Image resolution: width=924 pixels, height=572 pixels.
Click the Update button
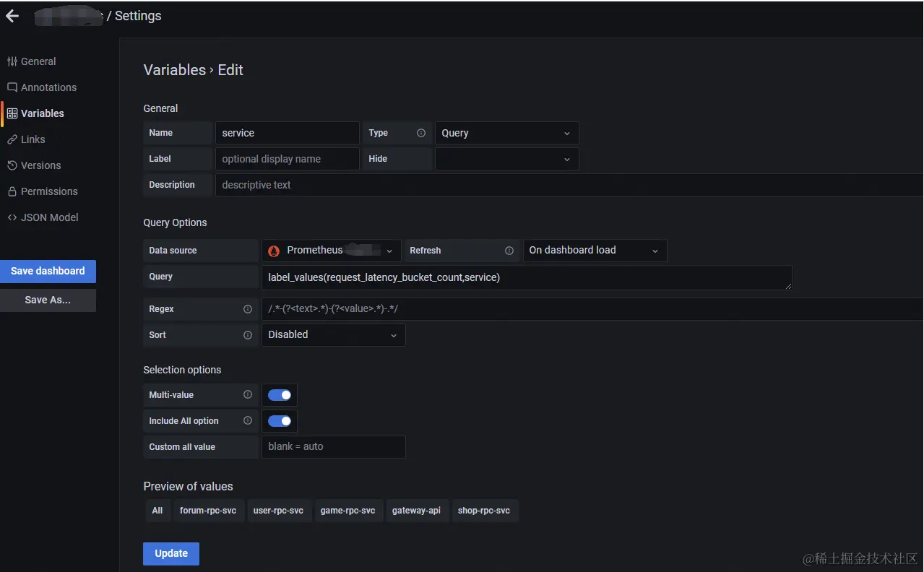point(171,553)
